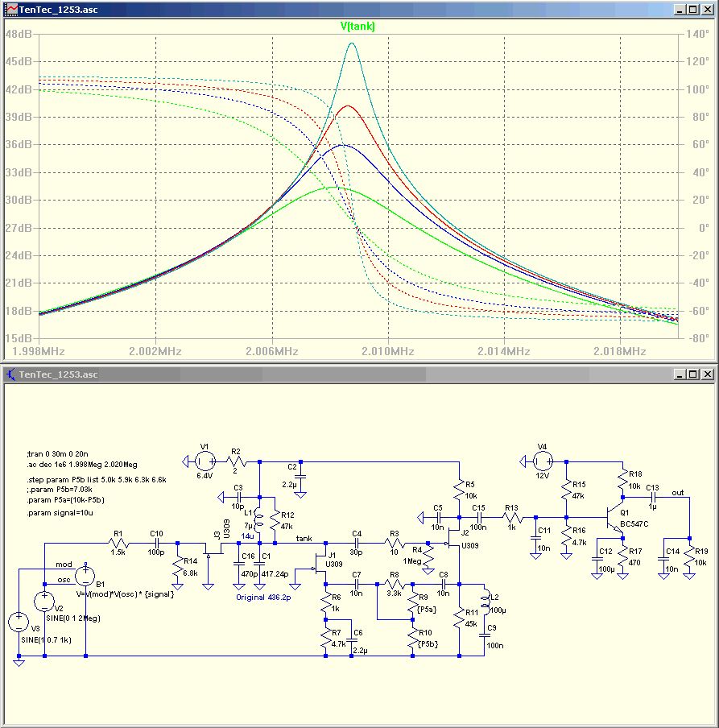This screenshot has height=728, width=719.
Task: Select sine source V3 symbol
Action: click(19, 623)
